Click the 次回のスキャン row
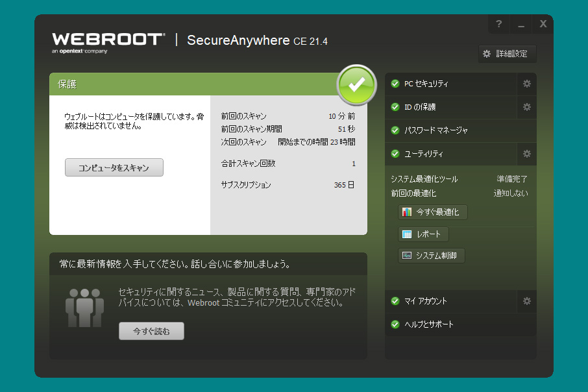The width and height of the screenshot is (588, 392). pos(288,141)
